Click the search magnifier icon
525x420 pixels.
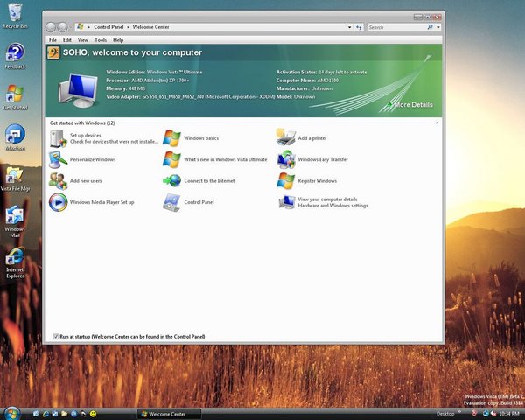click(430, 27)
